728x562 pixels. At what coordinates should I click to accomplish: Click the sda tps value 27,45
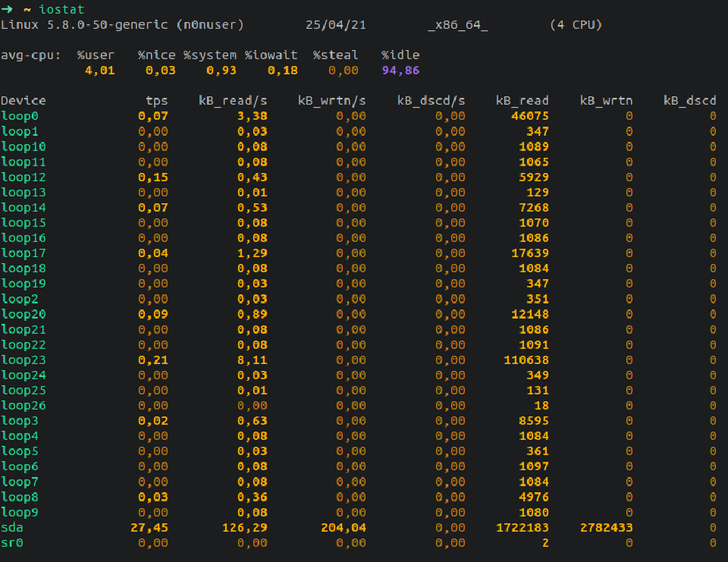click(x=149, y=527)
